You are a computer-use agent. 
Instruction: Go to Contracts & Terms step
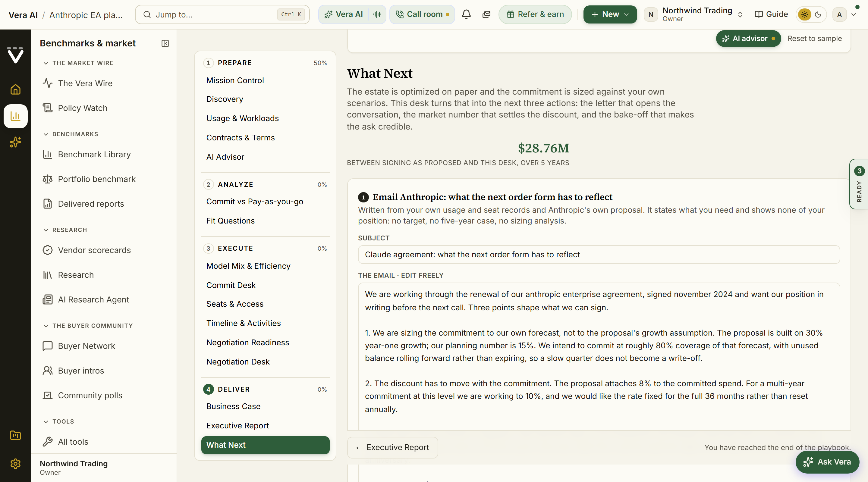click(x=265, y=137)
